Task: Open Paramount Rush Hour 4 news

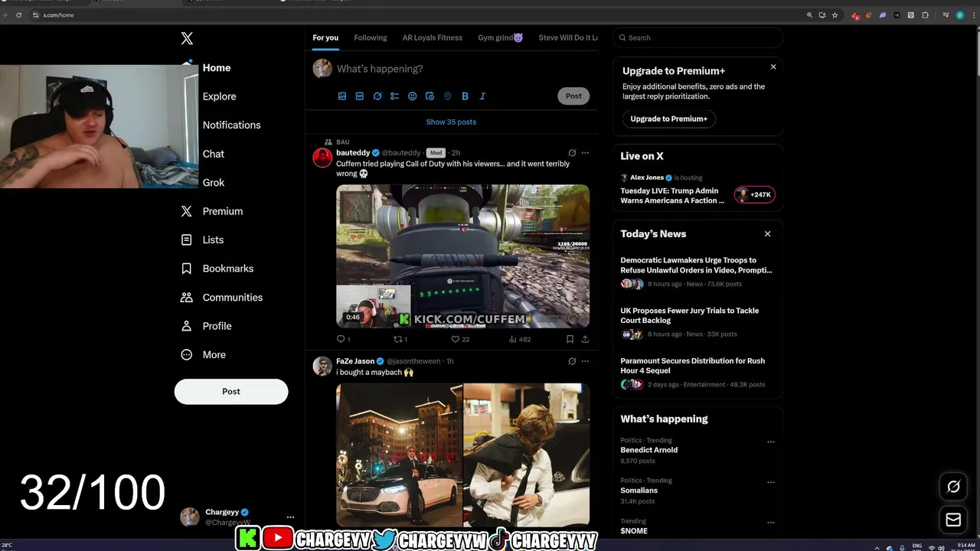Action: (x=693, y=366)
